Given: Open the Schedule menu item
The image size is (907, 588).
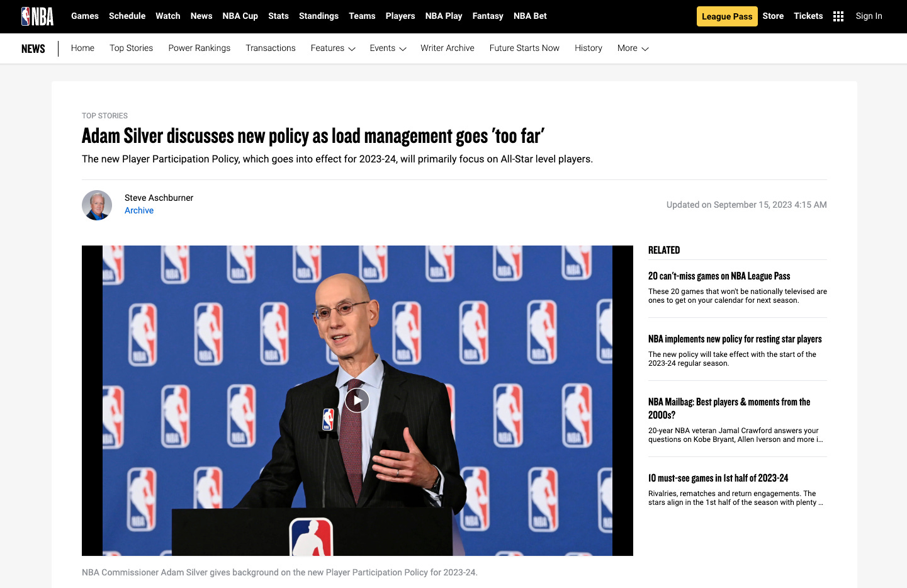Looking at the screenshot, I should (x=127, y=16).
